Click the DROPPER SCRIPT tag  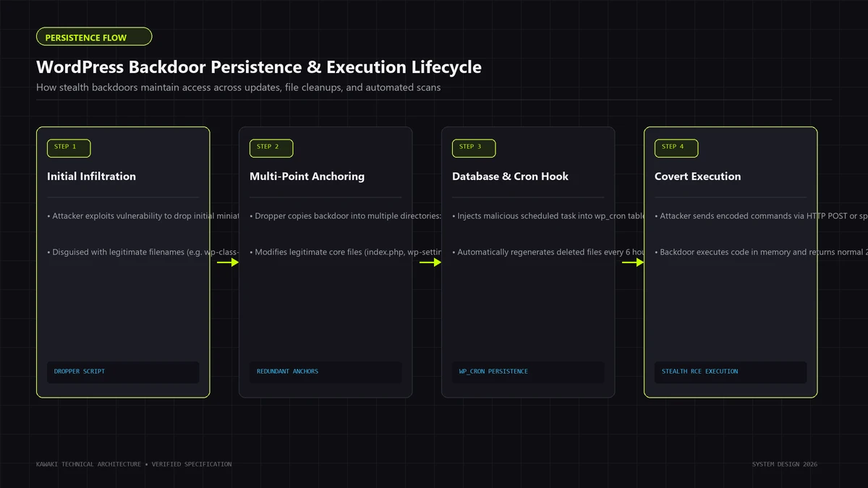123,372
